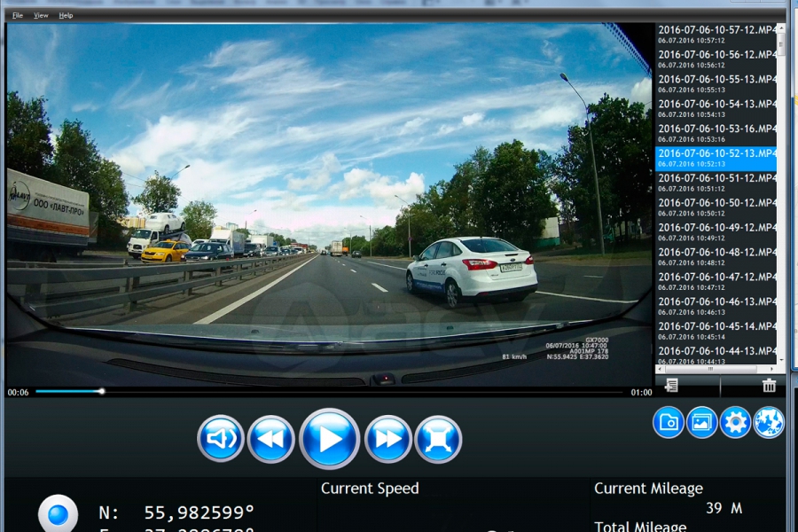Select file 2016-07-06-10-49-12.MP4
798x532 pixels.
[716, 232]
